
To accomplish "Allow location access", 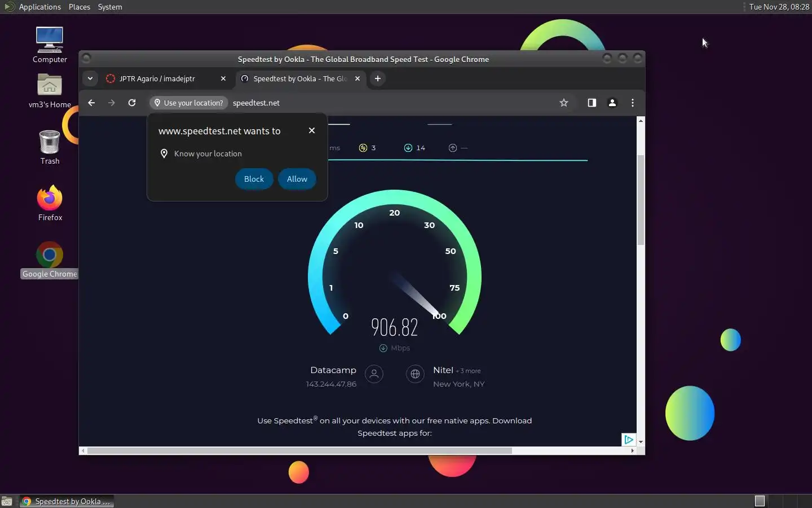I will click(297, 179).
